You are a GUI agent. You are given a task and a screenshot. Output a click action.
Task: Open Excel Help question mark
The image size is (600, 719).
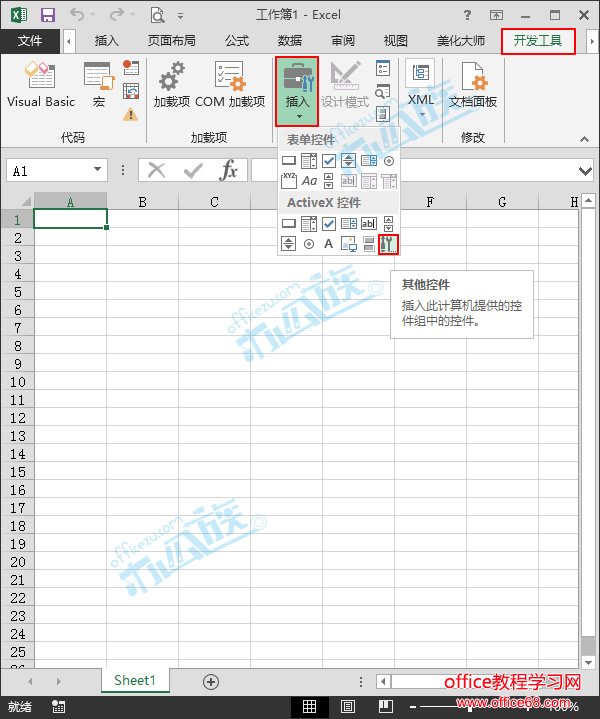pyautogui.click(x=467, y=15)
